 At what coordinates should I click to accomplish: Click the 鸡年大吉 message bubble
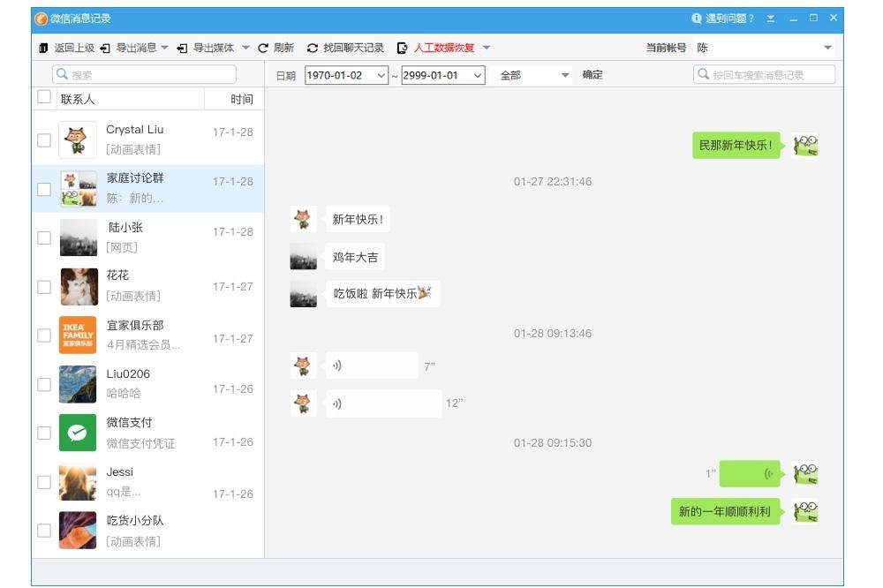coord(355,257)
